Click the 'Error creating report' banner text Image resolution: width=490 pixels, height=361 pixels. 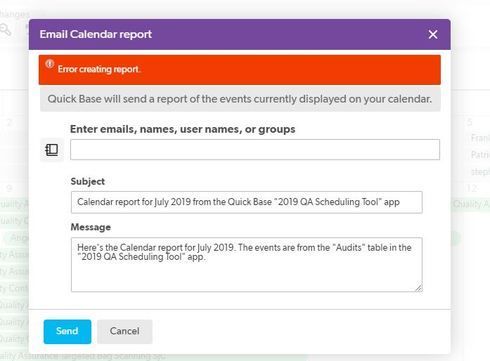(x=99, y=69)
